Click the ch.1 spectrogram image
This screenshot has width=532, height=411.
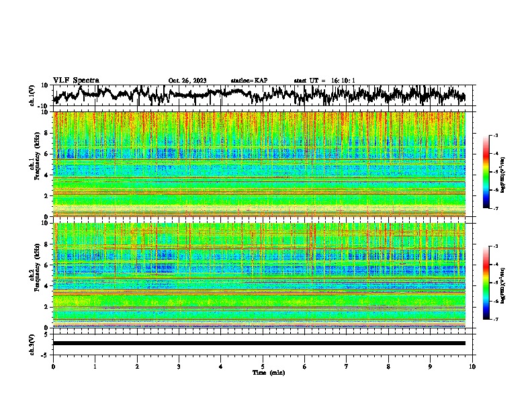click(259, 164)
